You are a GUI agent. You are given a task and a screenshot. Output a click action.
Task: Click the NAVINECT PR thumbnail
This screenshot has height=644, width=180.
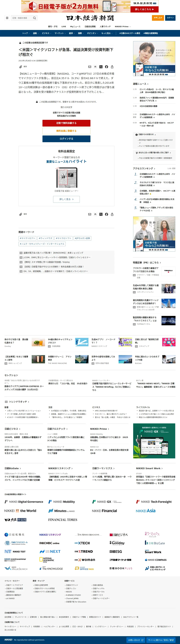(168, 321)
